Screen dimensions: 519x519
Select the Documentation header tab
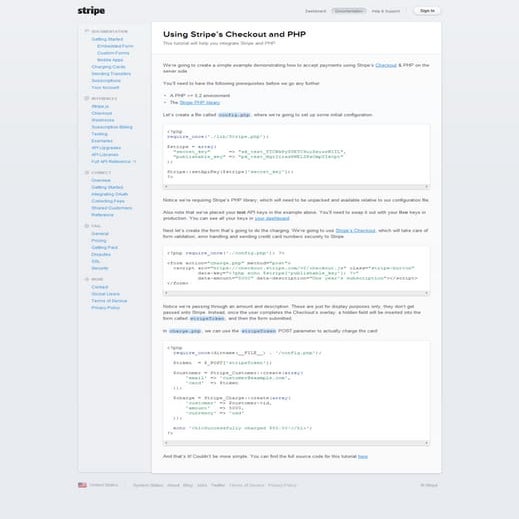[349, 11]
